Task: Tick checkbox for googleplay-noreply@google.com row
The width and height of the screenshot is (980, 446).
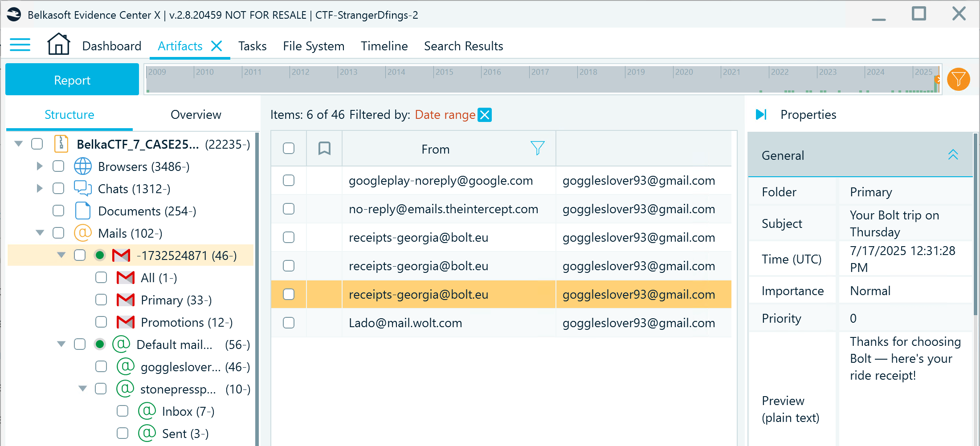Action: 289,180
